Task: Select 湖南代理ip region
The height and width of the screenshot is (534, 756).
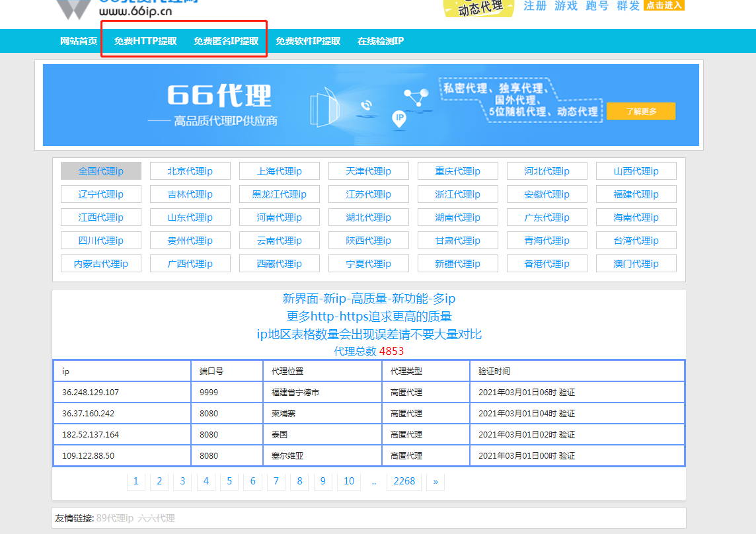Action: 457,217
